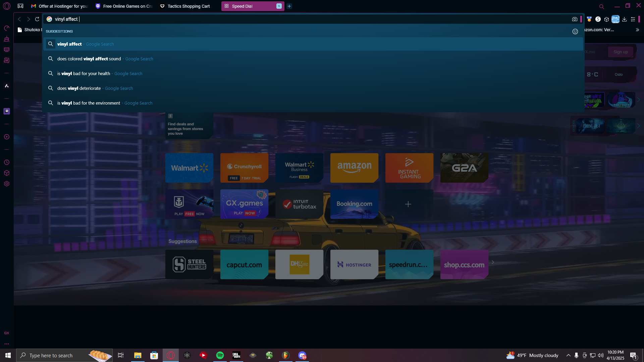Open the Opera main menu logo
The width and height of the screenshot is (644, 362).
coord(7,6)
